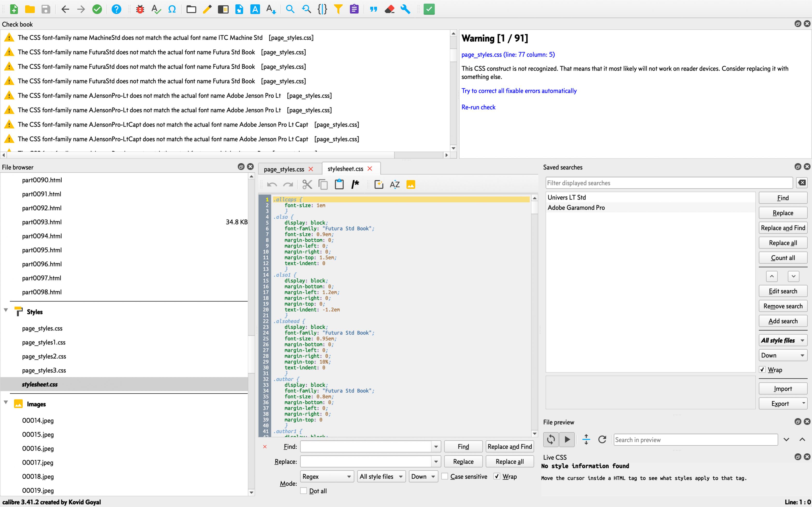This screenshot has height=507, width=812.
Task: Open the special character Omega tool
Action: point(172,9)
